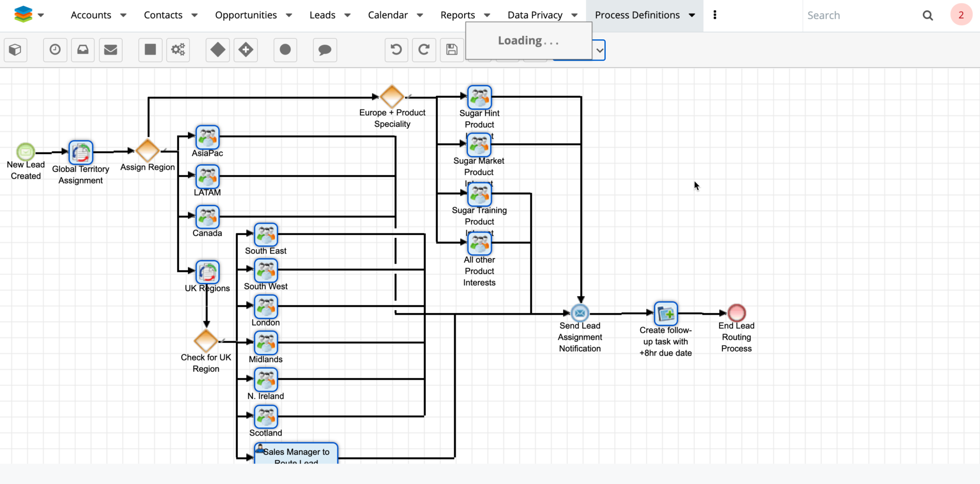980x484 pixels.
Task: Open the Accounts module
Action: click(x=91, y=15)
